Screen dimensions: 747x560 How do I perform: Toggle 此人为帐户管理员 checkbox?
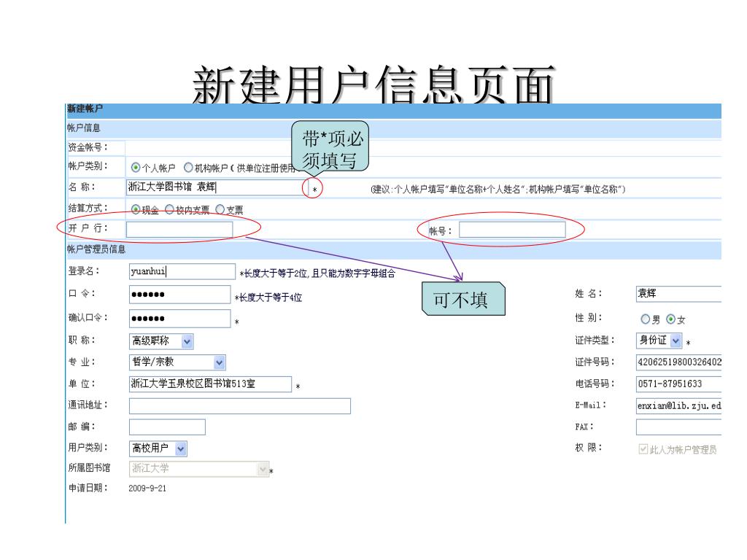(643, 449)
